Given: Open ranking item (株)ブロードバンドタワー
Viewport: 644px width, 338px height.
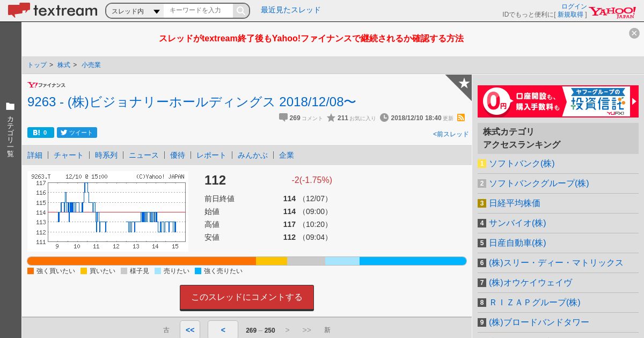Looking at the screenshot, I should tap(539, 322).
